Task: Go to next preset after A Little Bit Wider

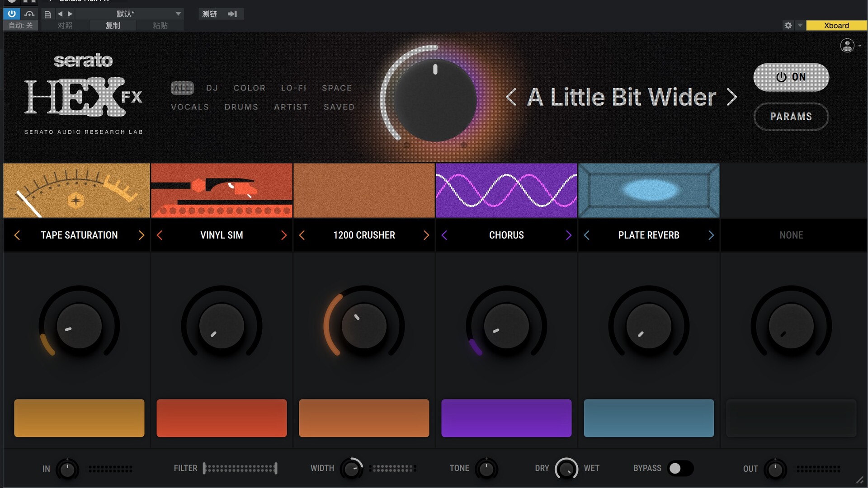Action: [x=732, y=97]
